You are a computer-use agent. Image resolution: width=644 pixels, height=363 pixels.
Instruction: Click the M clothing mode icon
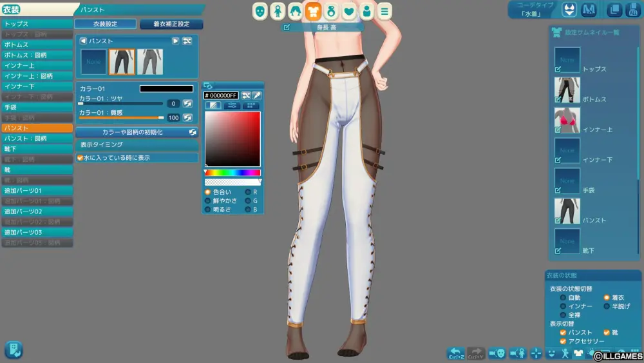(589, 10)
